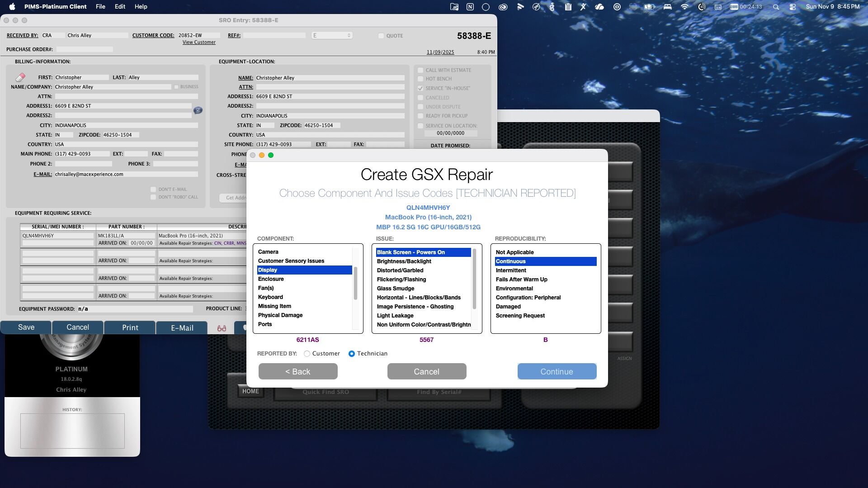
Task: Check CALL WITH ESTIMATE
Action: (x=420, y=70)
